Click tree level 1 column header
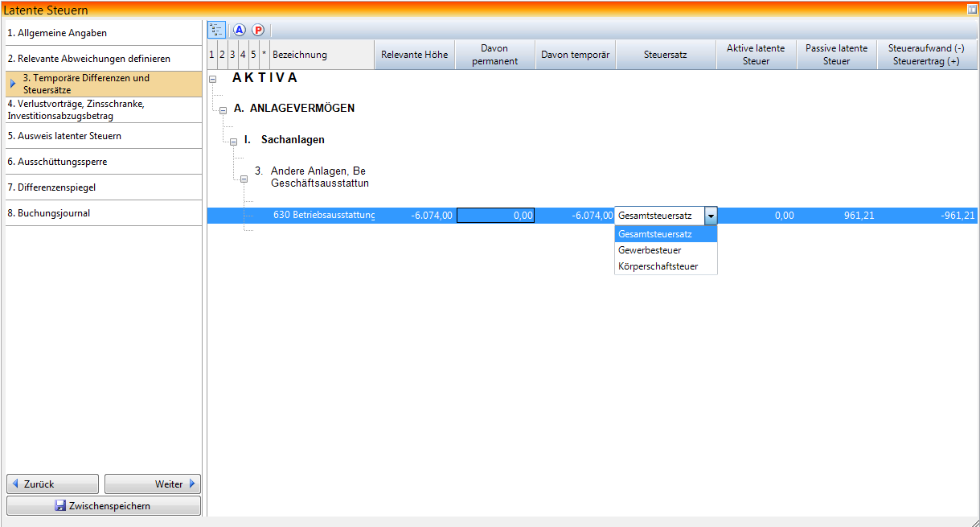The width and height of the screenshot is (980, 527). coord(211,55)
